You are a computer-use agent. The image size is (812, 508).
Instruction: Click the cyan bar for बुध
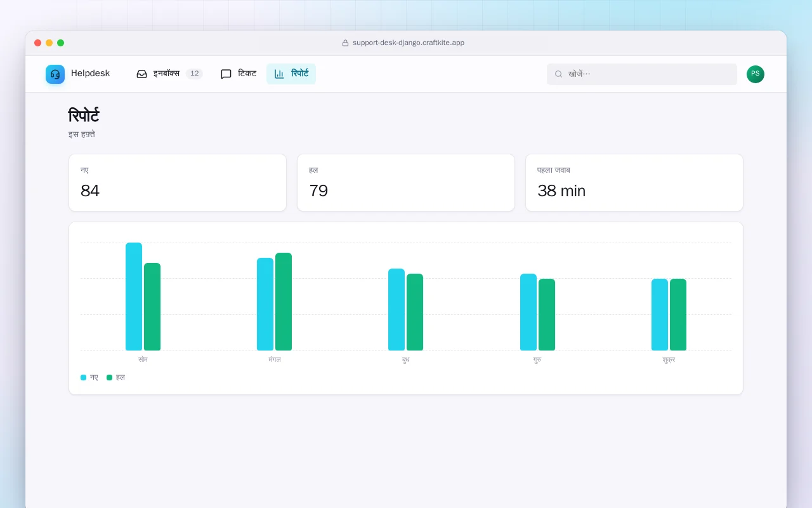396,310
